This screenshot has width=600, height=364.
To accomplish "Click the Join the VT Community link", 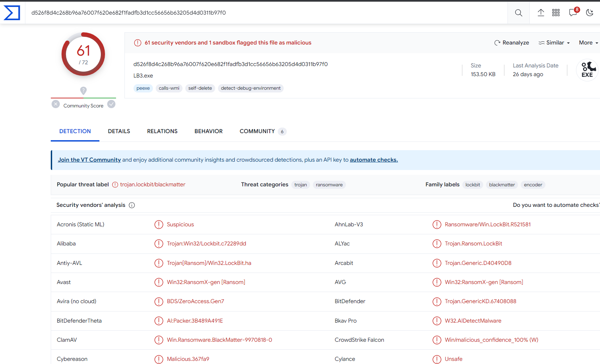I will click(x=89, y=160).
